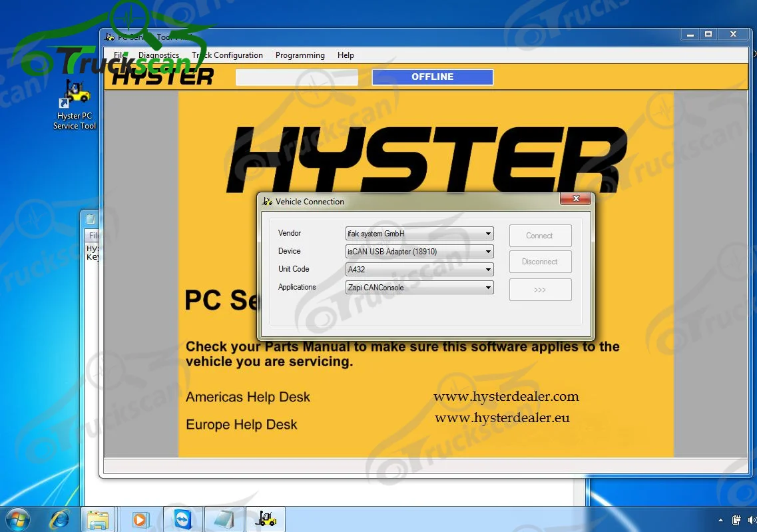Select Hyster forklift app in taskbar
The image size is (757, 532).
click(x=266, y=519)
